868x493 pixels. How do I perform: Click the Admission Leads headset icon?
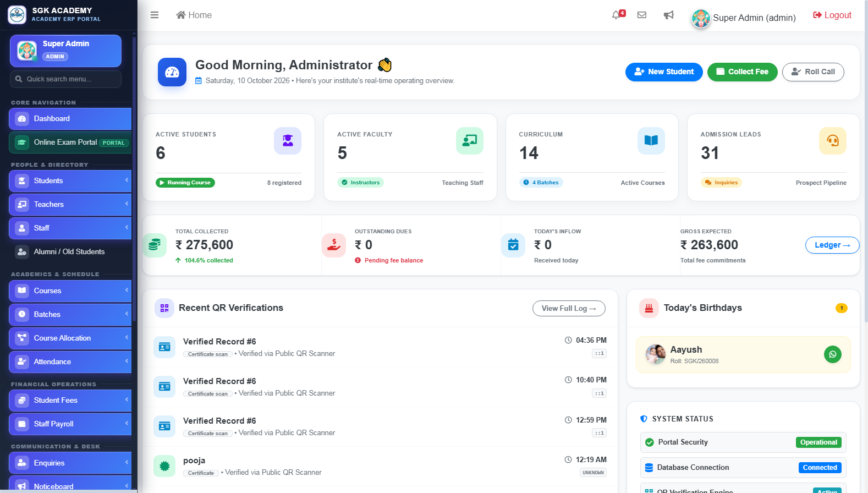(833, 141)
